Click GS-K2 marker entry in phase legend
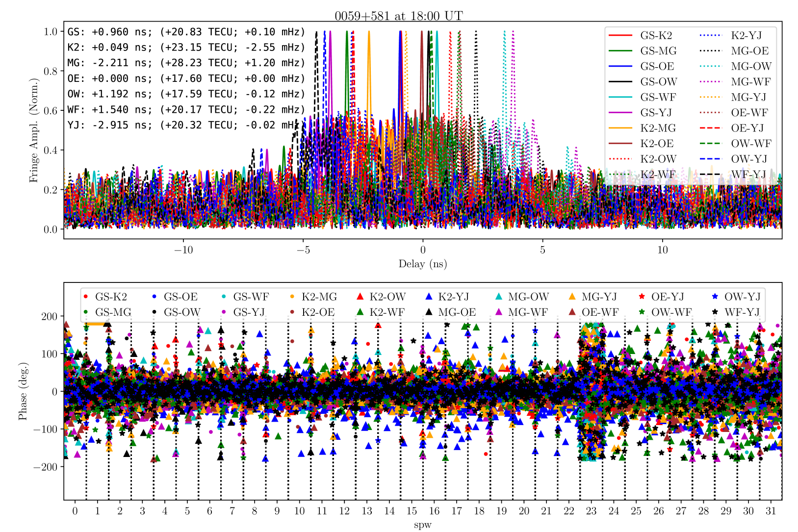The image size is (798, 532). [x=105, y=297]
